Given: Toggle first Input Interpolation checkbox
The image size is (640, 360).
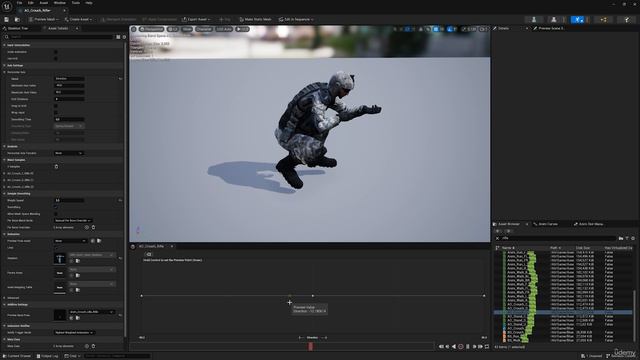Looking at the screenshot, I should point(56,52).
